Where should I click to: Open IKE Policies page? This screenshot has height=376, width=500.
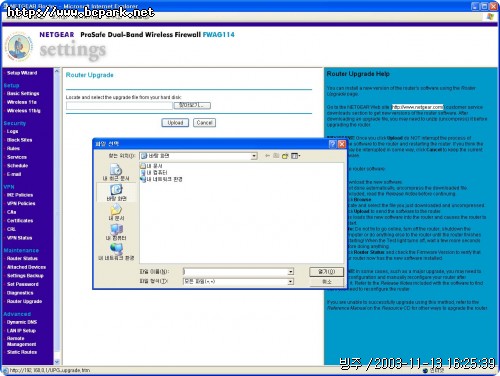20,195
